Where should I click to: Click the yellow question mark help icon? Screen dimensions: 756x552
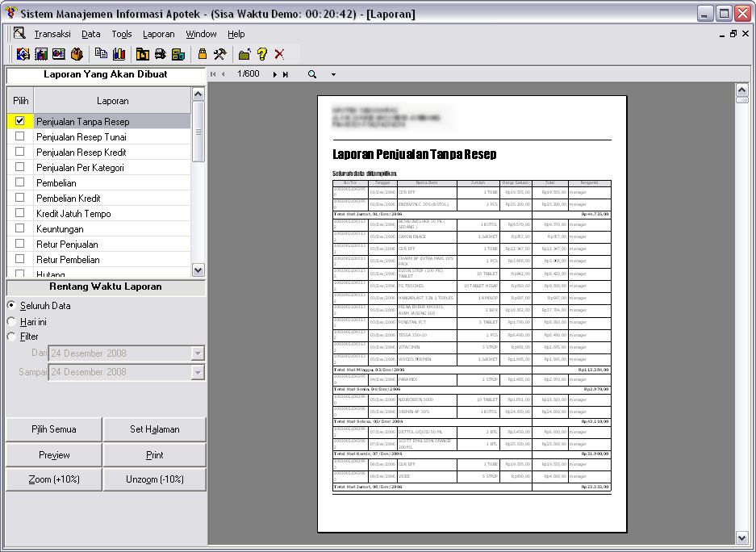261,54
